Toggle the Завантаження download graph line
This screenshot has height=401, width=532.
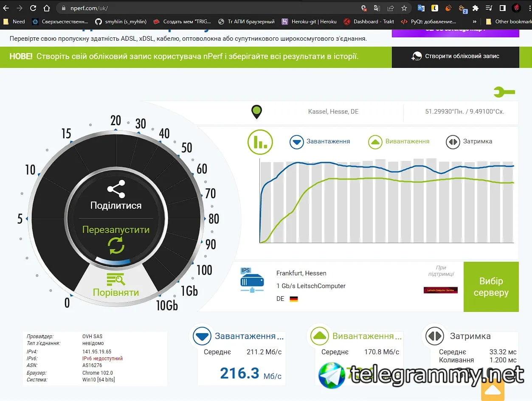coord(320,141)
